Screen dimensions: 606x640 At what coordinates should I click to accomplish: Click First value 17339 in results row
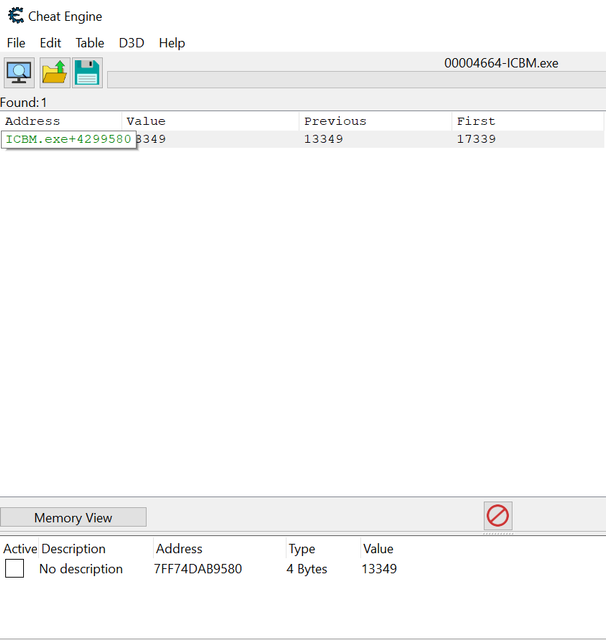pos(476,139)
